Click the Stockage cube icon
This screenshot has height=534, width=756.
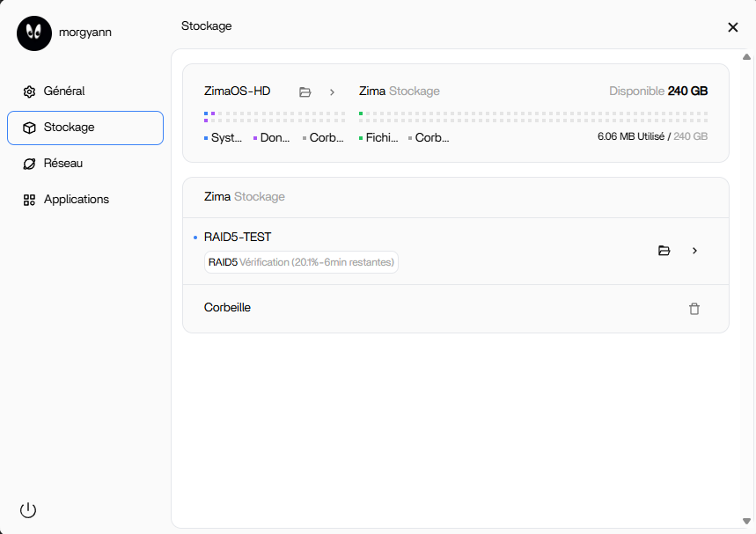[x=29, y=128]
